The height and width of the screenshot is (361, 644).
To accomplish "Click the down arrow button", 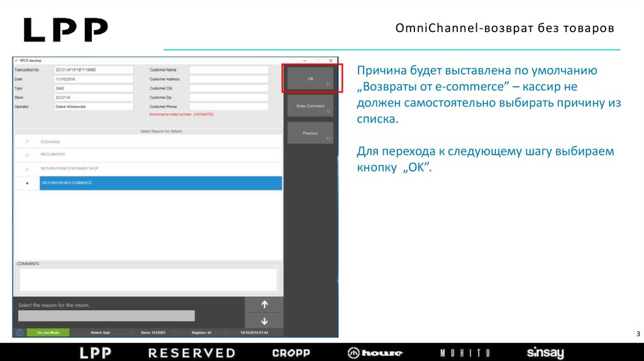I will [264, 321].
